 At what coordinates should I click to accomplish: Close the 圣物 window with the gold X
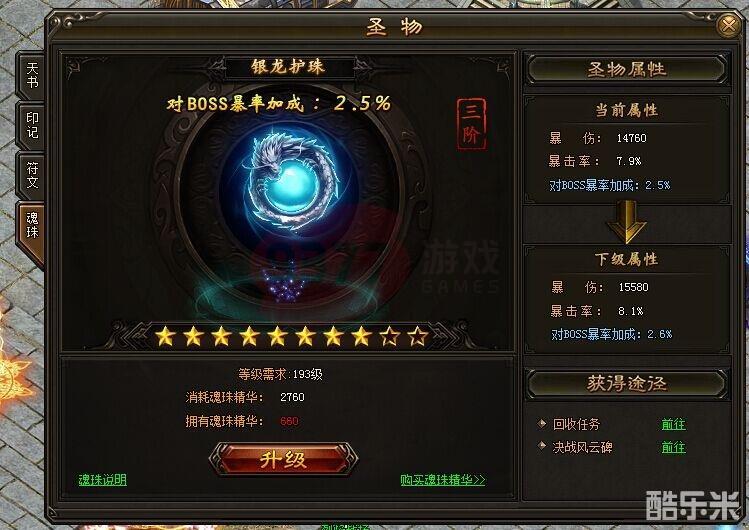729,25
